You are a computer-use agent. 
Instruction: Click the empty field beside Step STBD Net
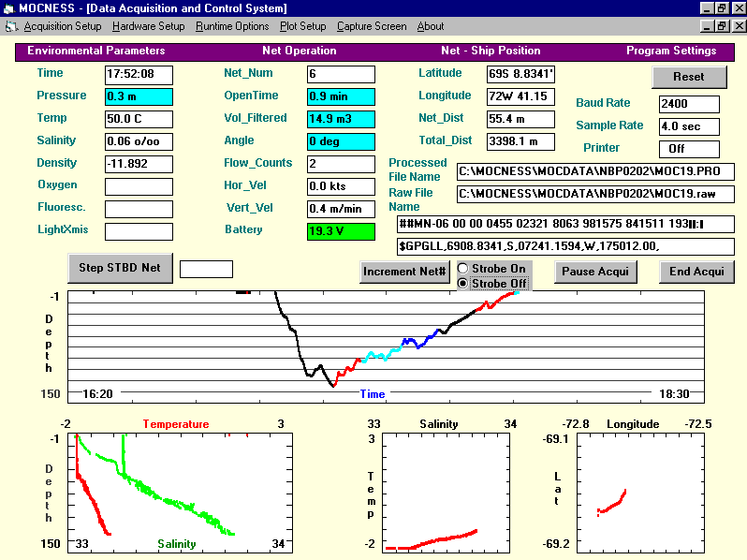206,270
